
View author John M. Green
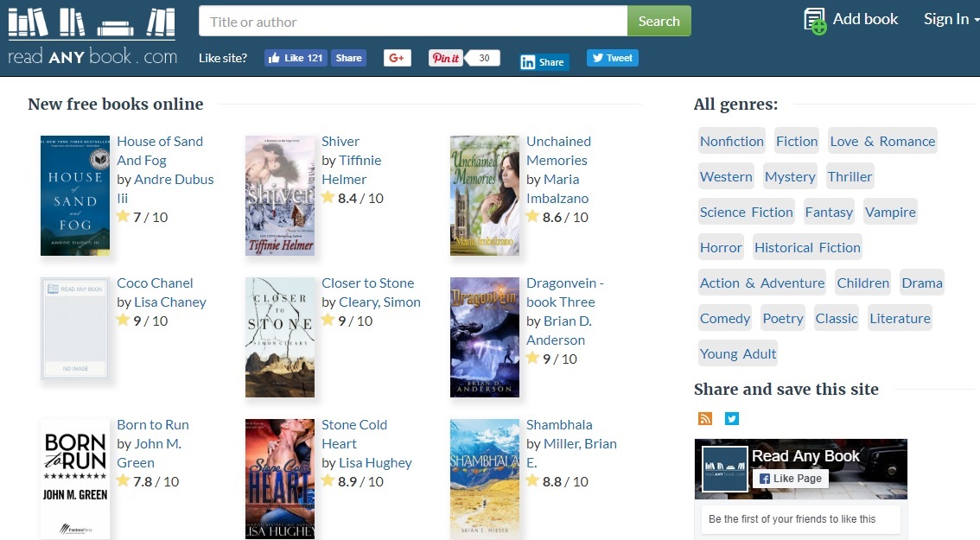tap(150, 454)
